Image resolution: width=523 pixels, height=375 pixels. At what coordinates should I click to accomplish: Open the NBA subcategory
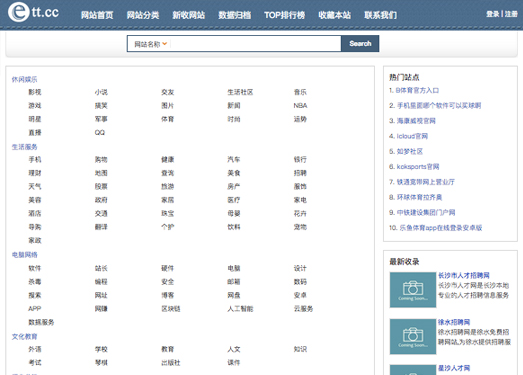300,105
